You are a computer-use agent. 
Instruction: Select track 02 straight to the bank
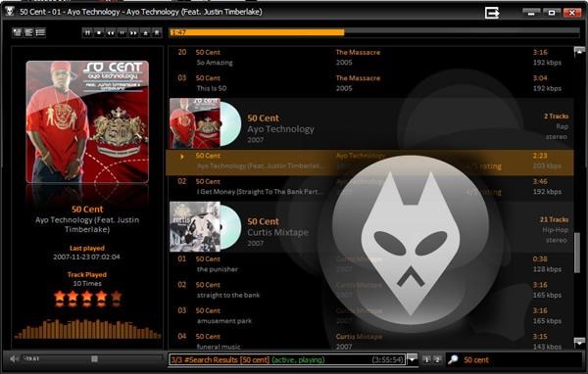click(x=369, y=290)
